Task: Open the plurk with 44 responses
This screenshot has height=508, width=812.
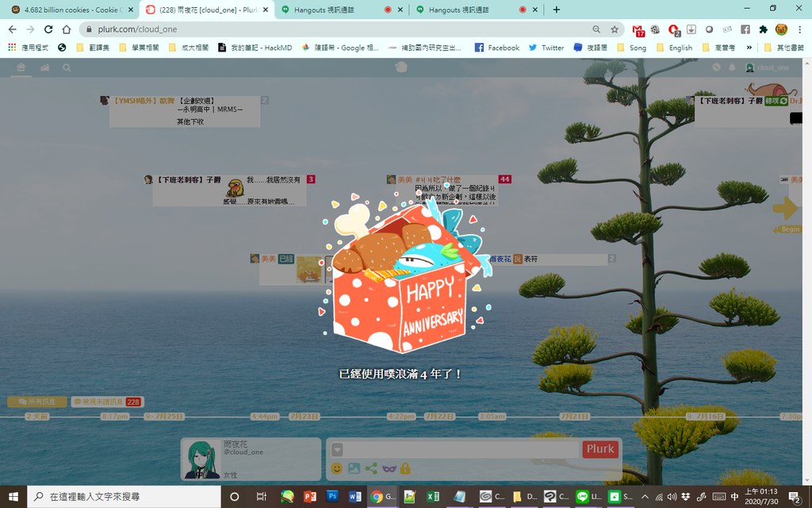Action: pyautogui.click(x=446, y=190)
